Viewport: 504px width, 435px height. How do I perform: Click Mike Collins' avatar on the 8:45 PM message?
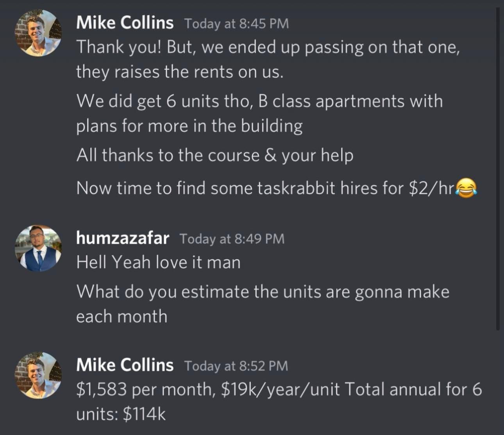point(38,33)
